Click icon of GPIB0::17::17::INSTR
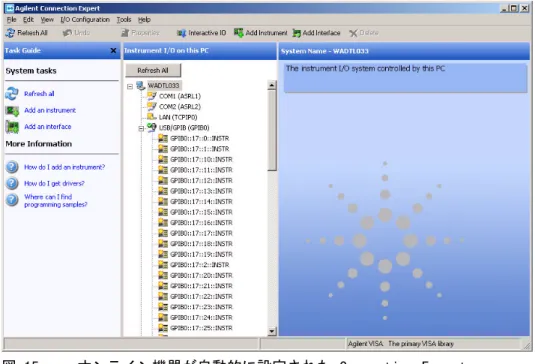Viewport: 535px width, 364px height. pos(163,233)
